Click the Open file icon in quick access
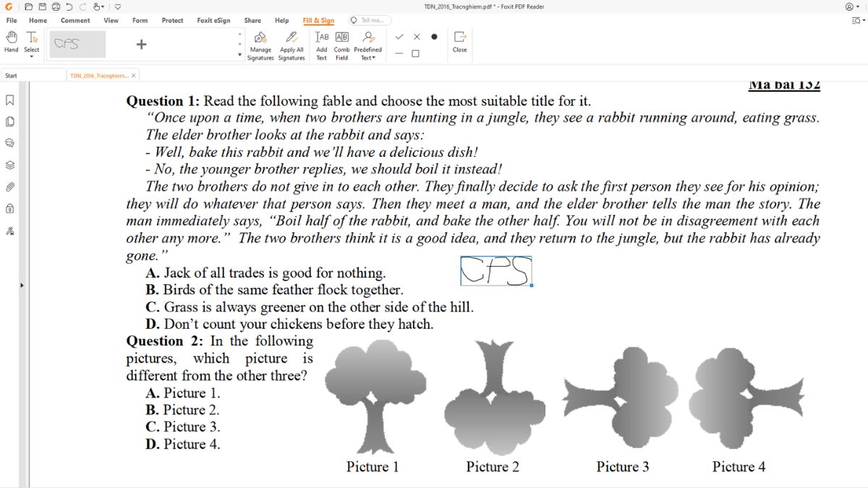Viewport: 868px width, 488px height. pos(29,7)
